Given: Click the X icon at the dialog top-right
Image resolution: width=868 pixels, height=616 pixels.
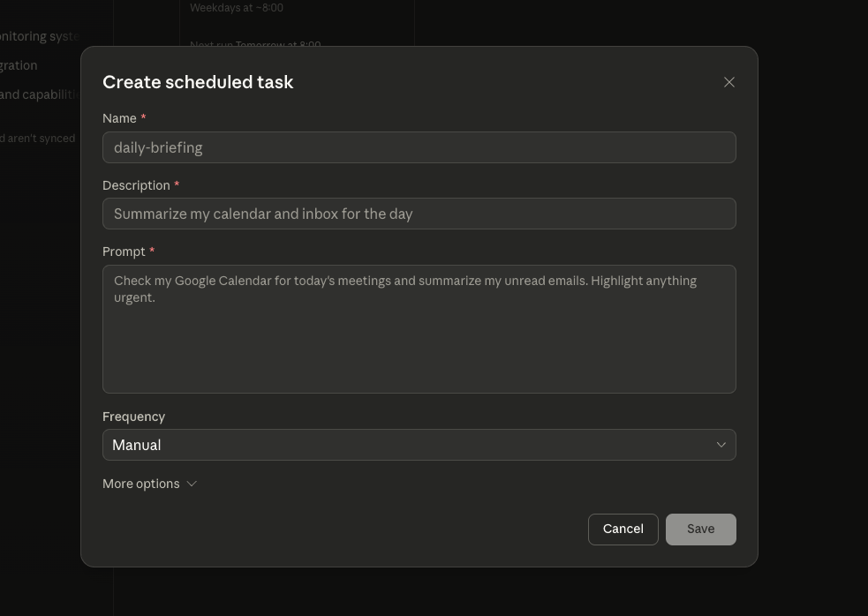Looking at the screenshot, I should click(728, 81).
